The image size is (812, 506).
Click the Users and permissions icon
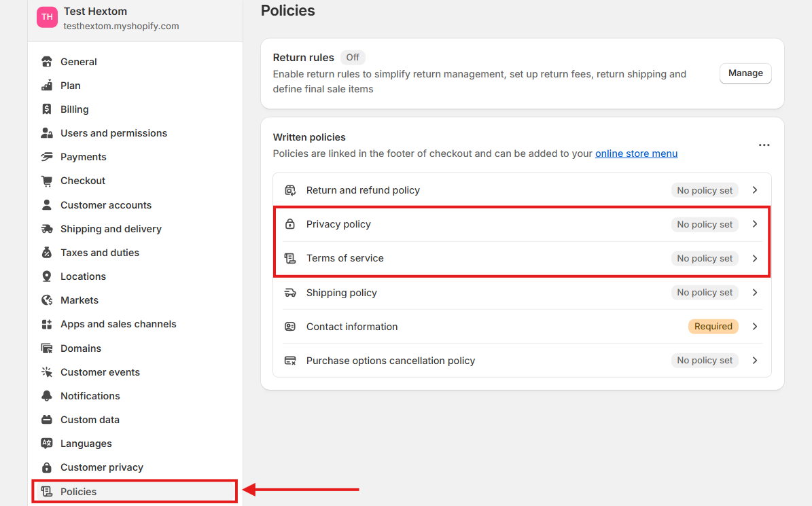47,133
